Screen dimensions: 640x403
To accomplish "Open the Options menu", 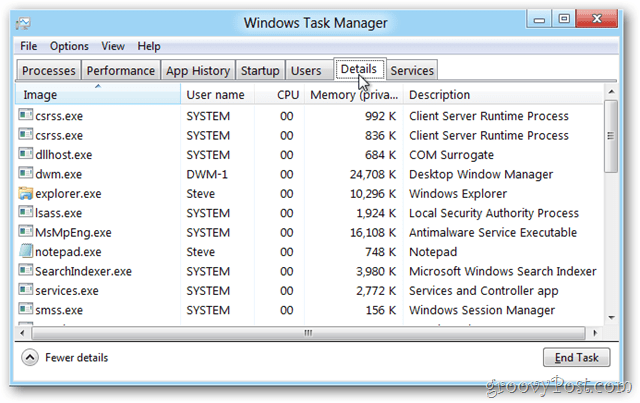I will click(x=69, y=46).
